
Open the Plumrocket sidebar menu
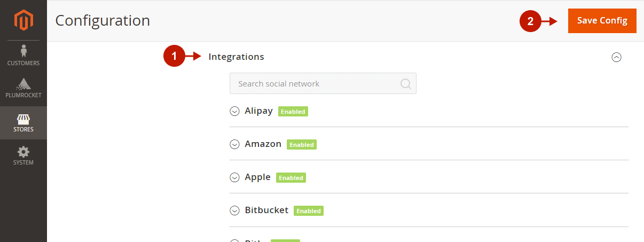(23, 89)
